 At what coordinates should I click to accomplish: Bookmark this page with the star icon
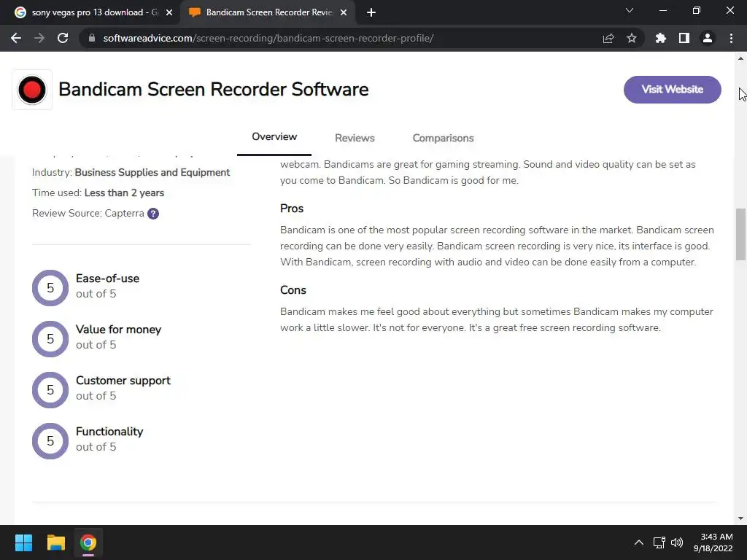(x=632, y=38)
